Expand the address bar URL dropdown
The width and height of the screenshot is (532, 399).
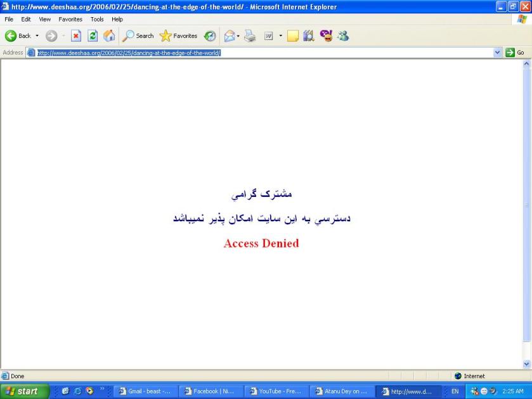click(497, 53)
